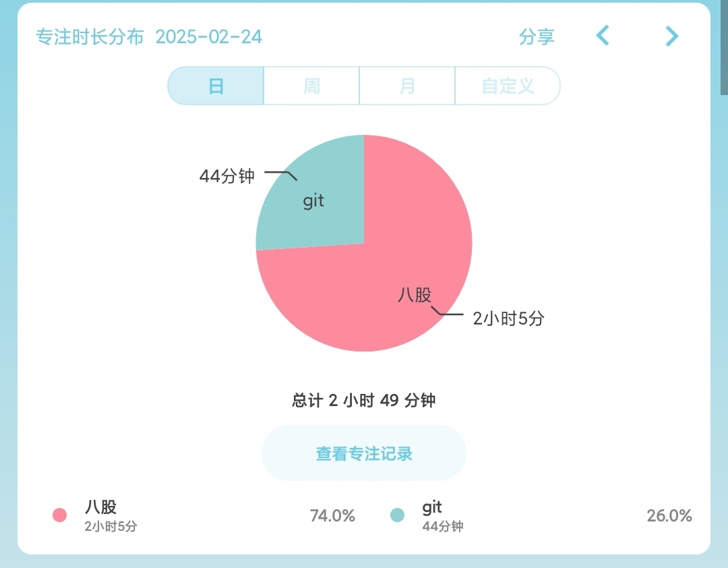This screenshot has height=568, width=728.
Task: Click the 2小时5分 pie chart label
Action: [x=508, y=318]
